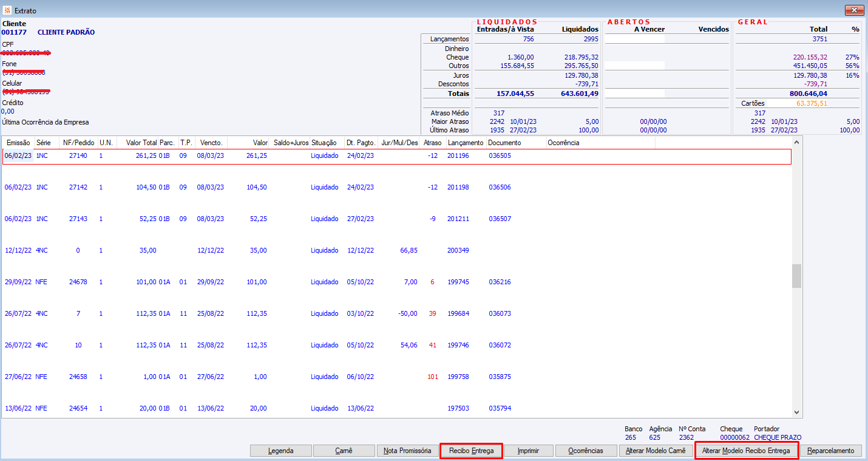Open the Ocorrências button

[586, 451]
